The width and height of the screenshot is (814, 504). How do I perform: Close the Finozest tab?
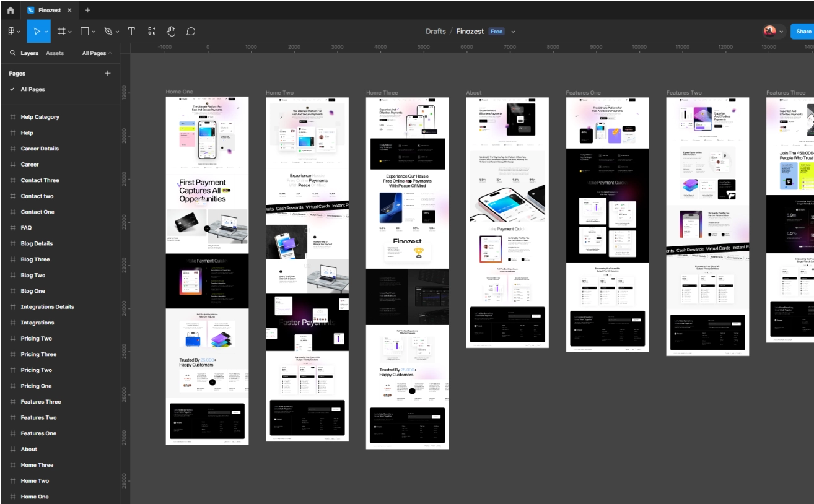[69, 11]
